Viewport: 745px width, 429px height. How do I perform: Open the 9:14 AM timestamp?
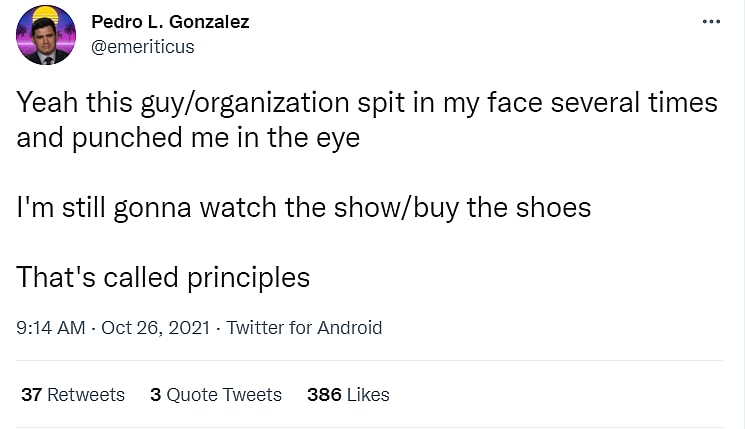click(50, 327)
